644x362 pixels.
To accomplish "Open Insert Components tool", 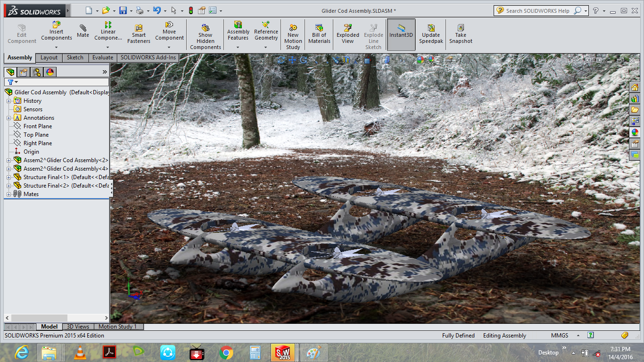I will tap(57, 31).
